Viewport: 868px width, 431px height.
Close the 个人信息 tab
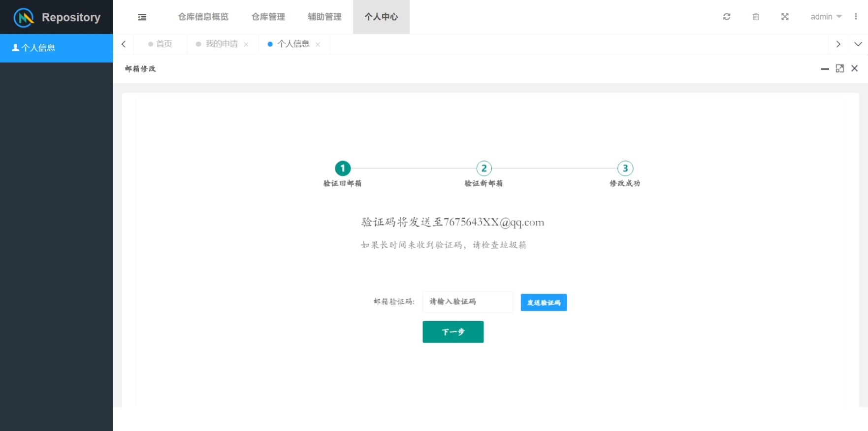coord(318,44)
